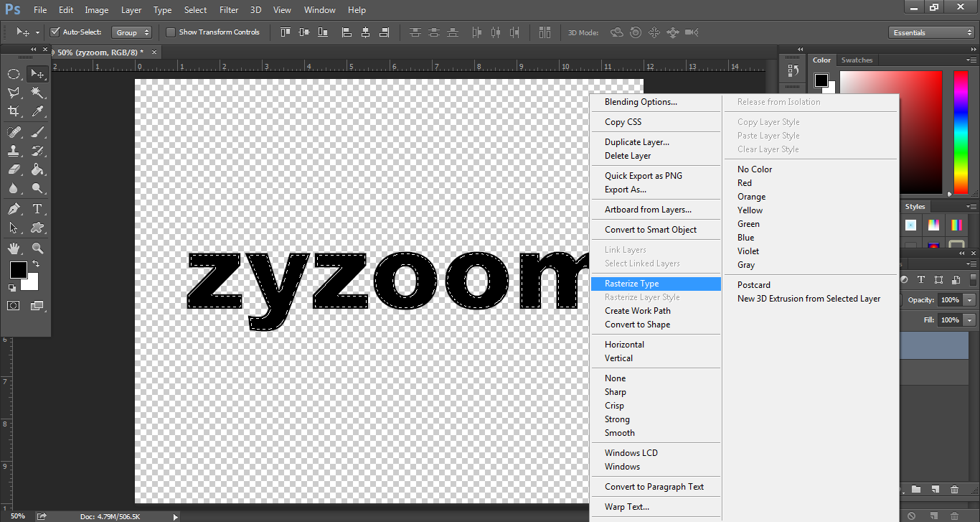
Task: Select the Pen tool
Action: pyautogui.click(x=14, y=209)
